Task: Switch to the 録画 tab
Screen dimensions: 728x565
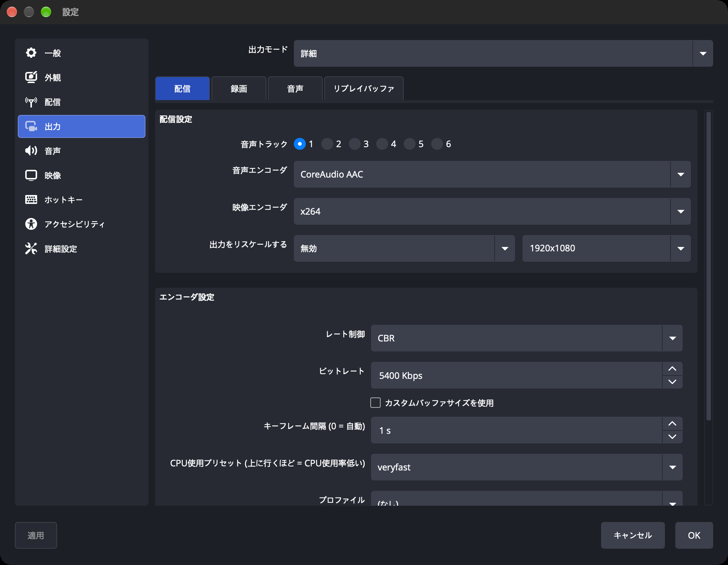Action: tap(239, 89)
